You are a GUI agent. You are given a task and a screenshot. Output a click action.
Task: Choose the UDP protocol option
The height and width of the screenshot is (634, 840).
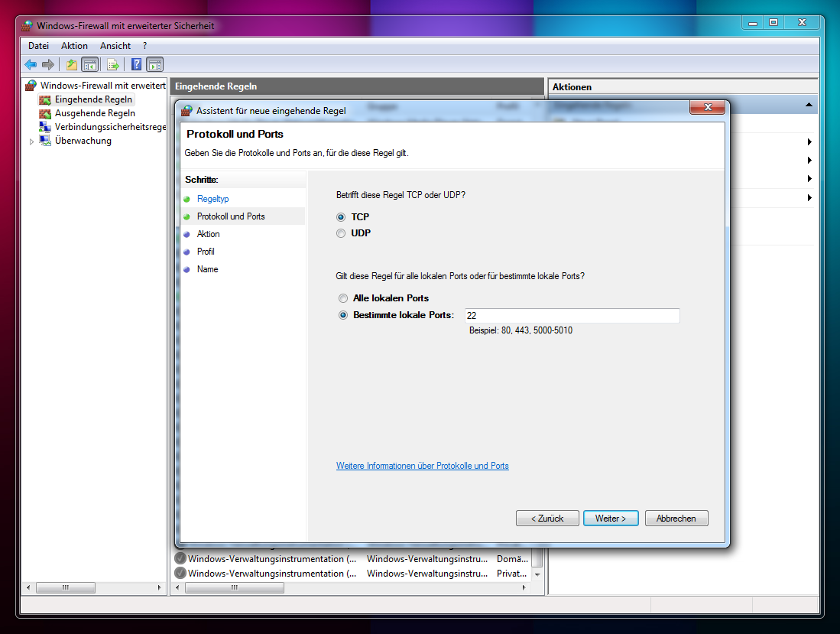341,233
